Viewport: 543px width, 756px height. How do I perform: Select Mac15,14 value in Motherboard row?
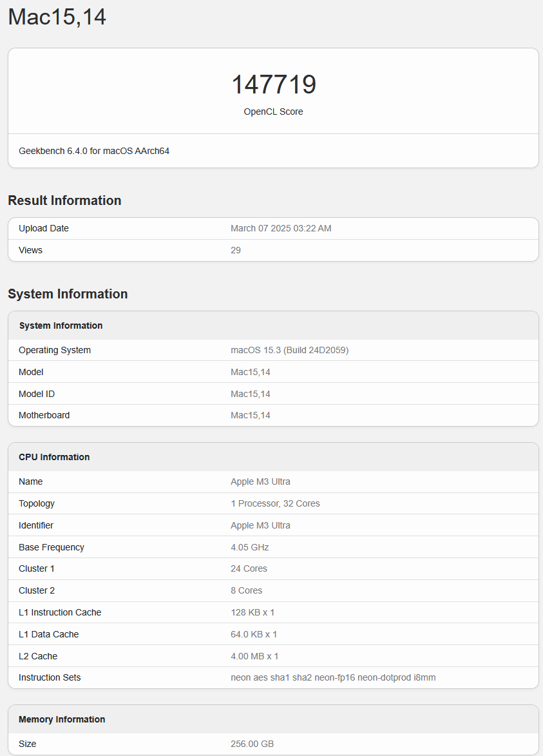[251, 415]
